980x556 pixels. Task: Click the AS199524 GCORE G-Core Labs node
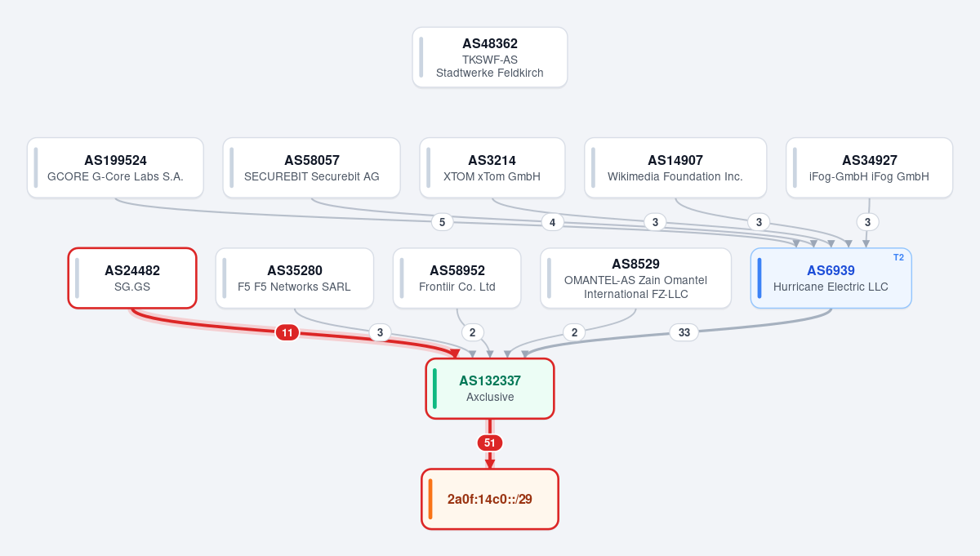[115, 167]
